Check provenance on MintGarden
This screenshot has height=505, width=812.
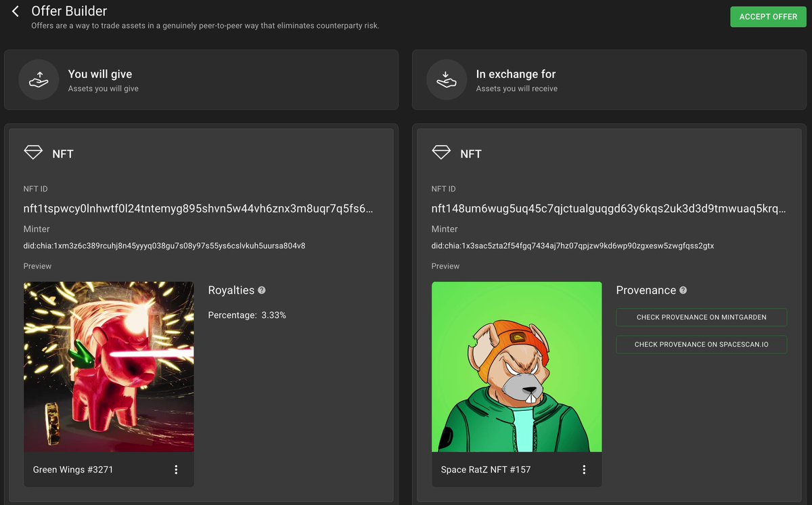pyautogui.click(x=702, y=317)
